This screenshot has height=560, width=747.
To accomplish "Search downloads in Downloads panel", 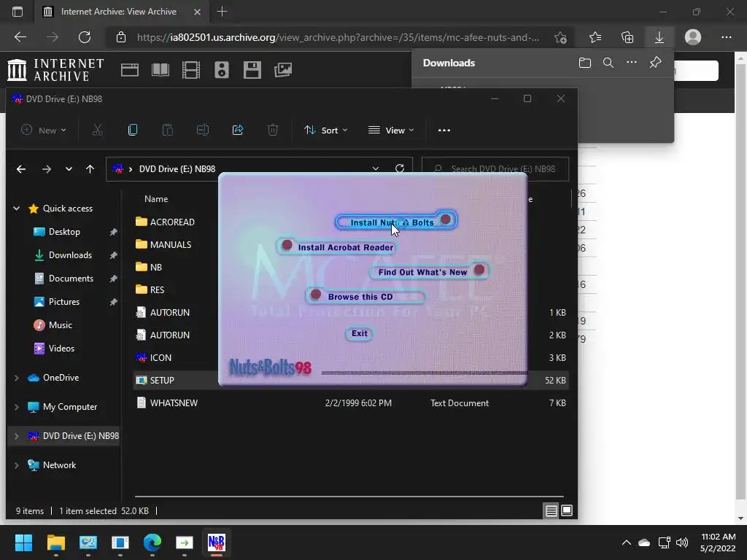I will point(608,63).
